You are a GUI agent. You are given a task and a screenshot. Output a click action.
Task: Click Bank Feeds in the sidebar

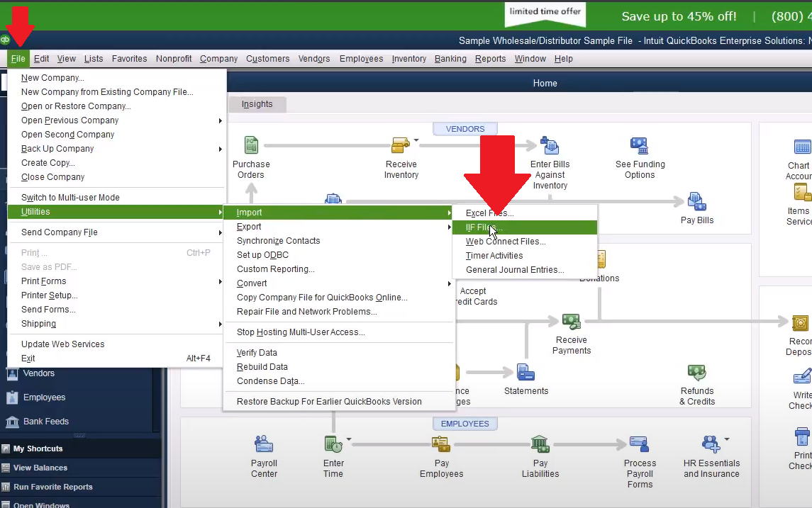click(45, 422)
